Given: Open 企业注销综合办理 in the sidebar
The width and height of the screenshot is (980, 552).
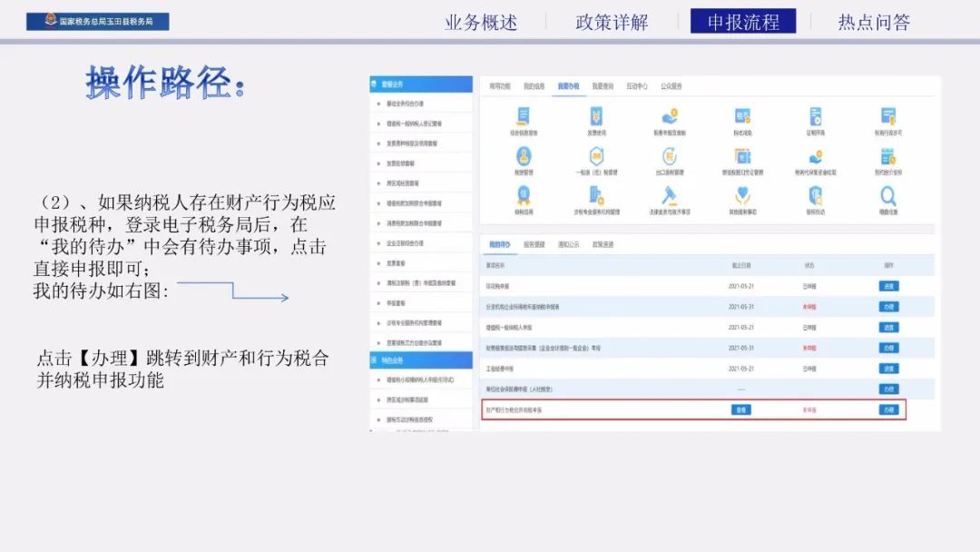Looking at the screenshot, I should click(405, 243).
